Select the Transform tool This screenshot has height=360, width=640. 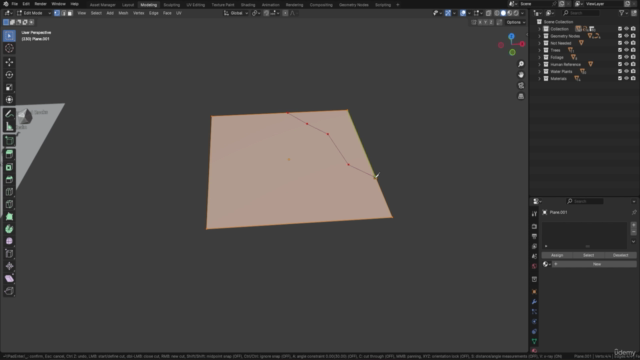tap(9, 100)
